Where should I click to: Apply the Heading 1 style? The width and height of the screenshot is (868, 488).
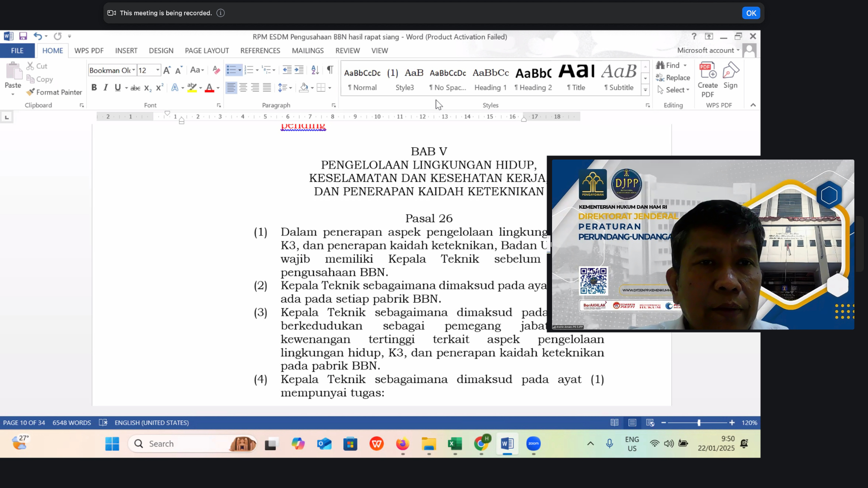[491, 79]
